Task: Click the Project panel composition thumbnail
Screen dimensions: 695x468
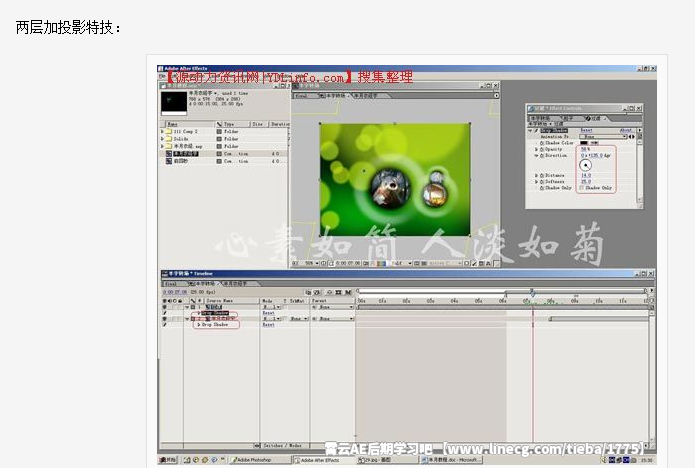Action: (x=174, y=102)
